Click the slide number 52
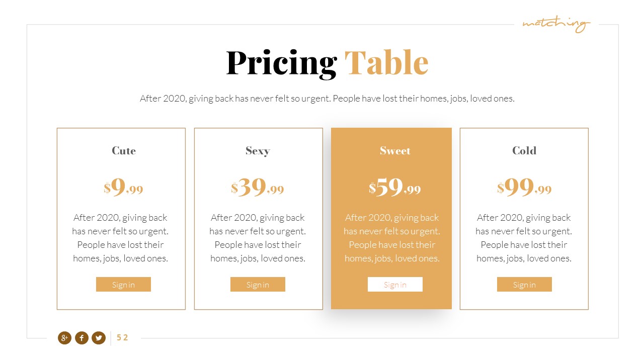The width and height of the screenshot is (644, 362). click(x=122, y=338)
